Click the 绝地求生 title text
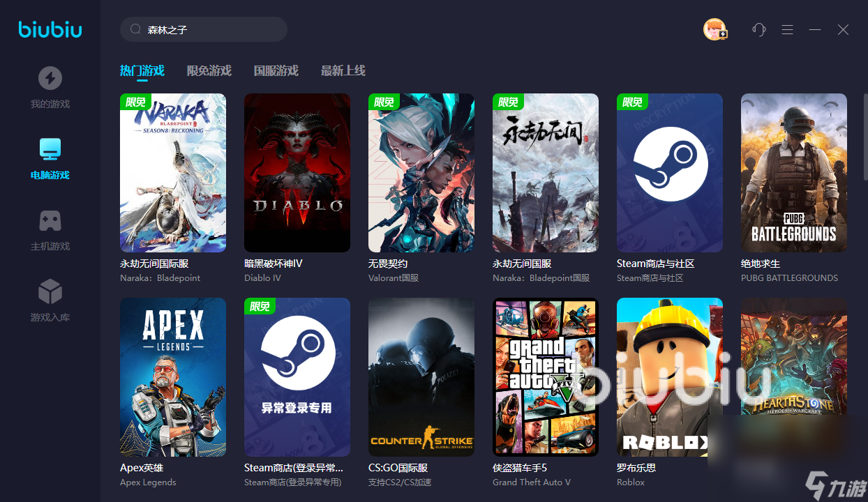 coord(761,264)
